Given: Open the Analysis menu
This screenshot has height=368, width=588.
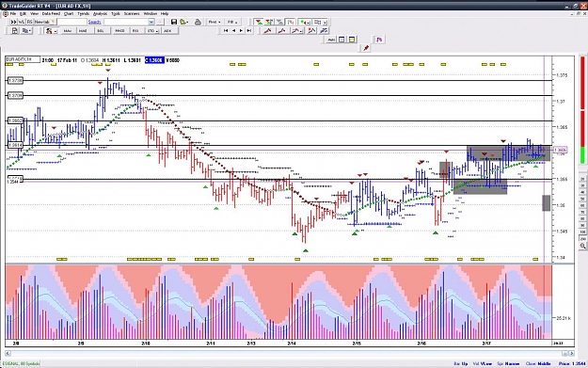Looking at the screenshot, I should (x=100, y=13).
